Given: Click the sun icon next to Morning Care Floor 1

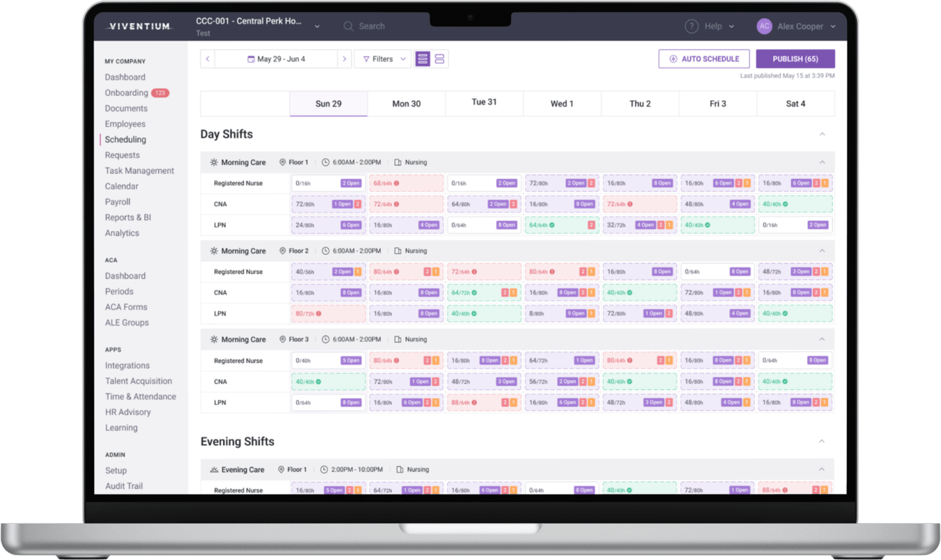Looking at the screenshot, I should click(214, 162).
